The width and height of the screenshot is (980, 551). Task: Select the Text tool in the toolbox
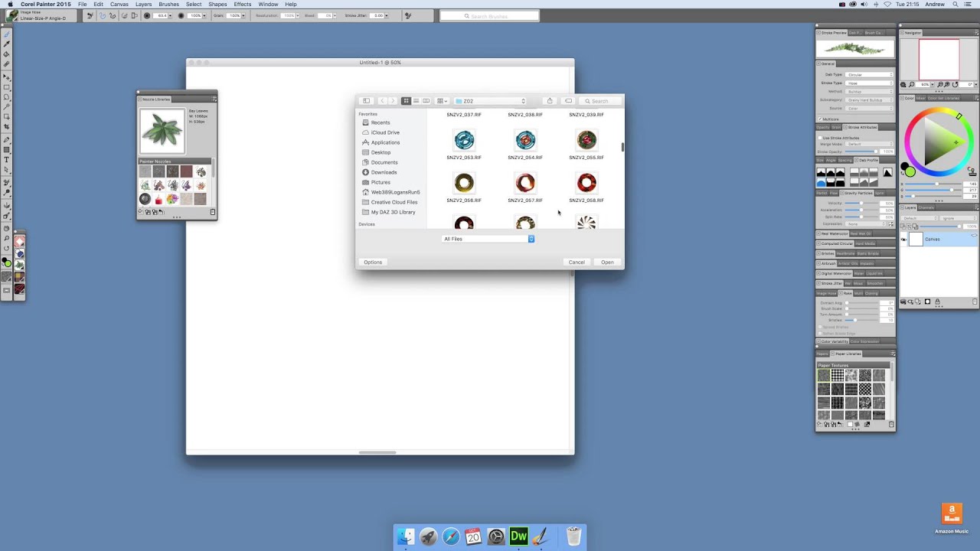coord(7,159)
